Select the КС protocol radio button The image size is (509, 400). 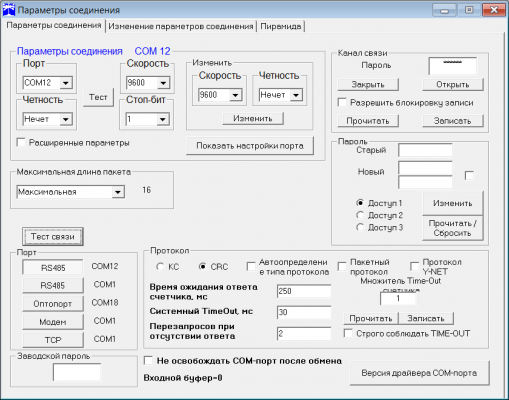[160, 267]
